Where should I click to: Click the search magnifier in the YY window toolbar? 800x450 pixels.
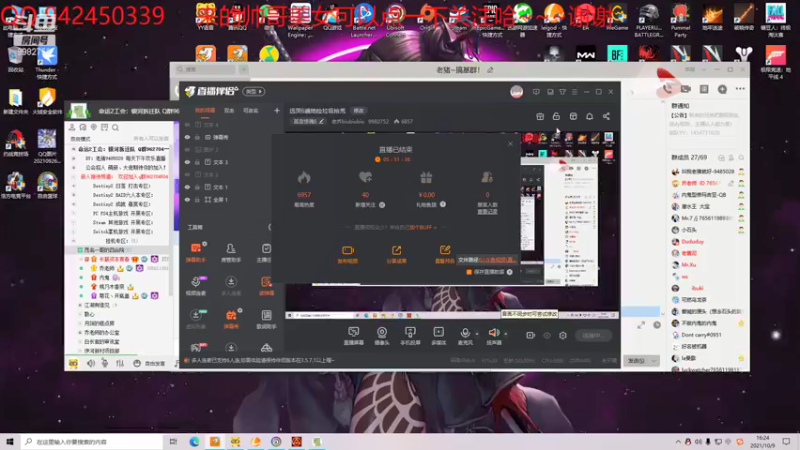115,127
